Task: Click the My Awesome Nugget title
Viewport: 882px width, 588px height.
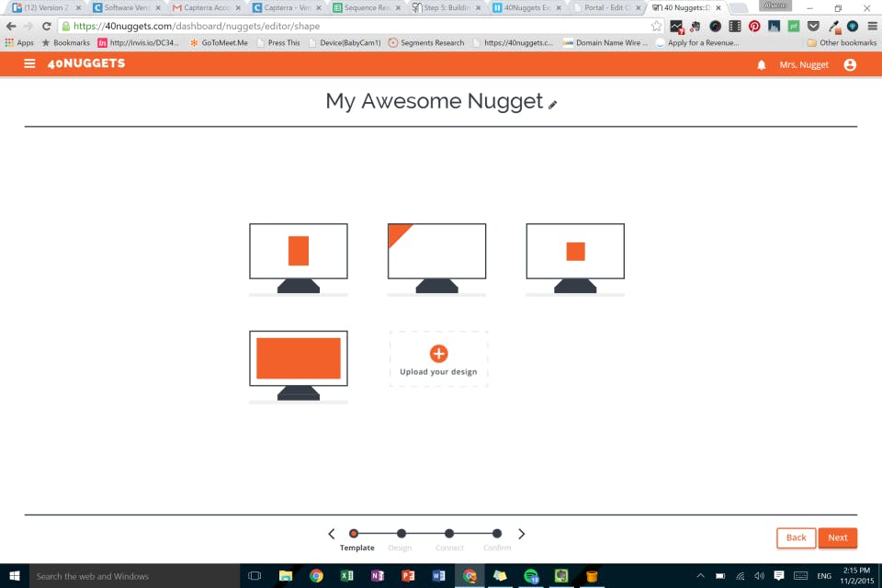Action: click(x=435, y=101)
